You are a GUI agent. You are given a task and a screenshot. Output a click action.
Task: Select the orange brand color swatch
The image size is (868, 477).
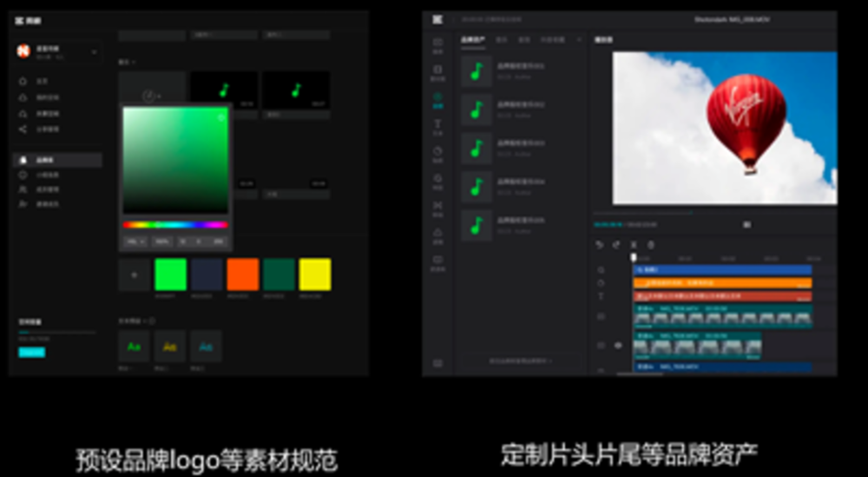[242, 275]
